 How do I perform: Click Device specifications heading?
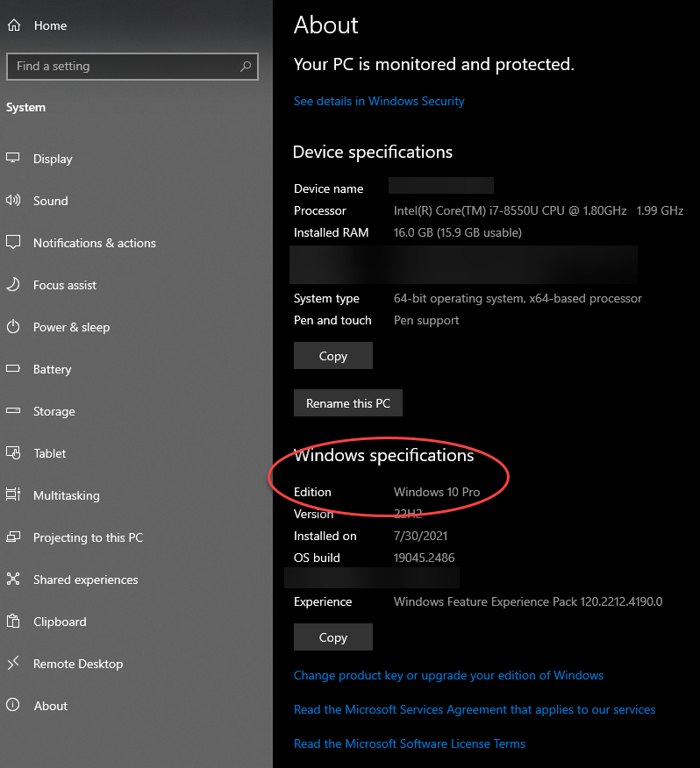pos(373,152)
